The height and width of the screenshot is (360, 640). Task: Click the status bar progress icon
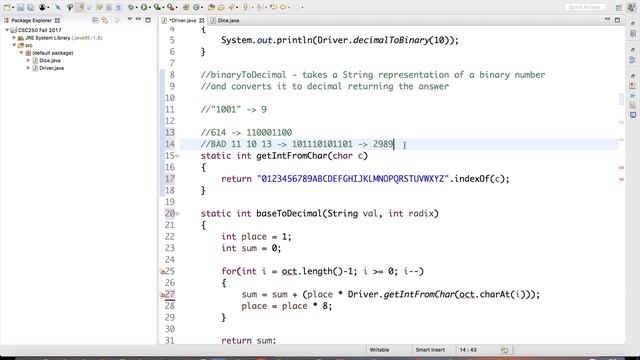point(504,350)
